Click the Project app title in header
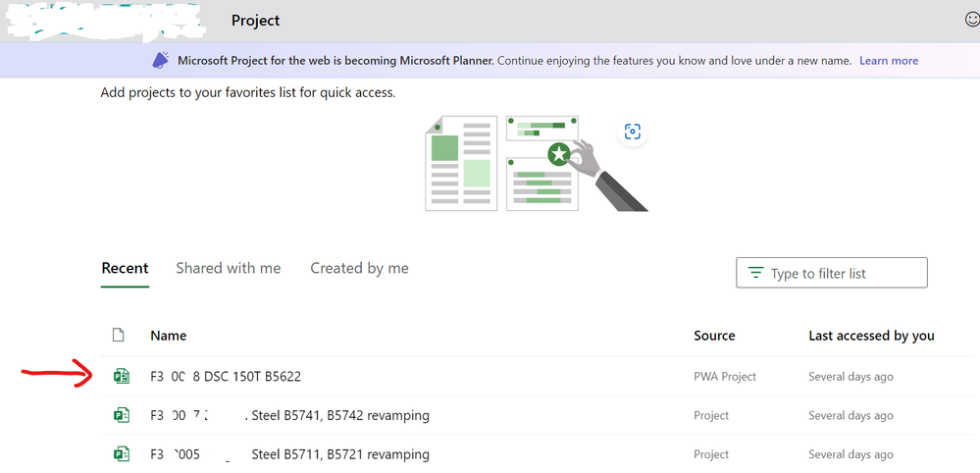The width and height of the screenshot is (980, 473). [256, 20]
